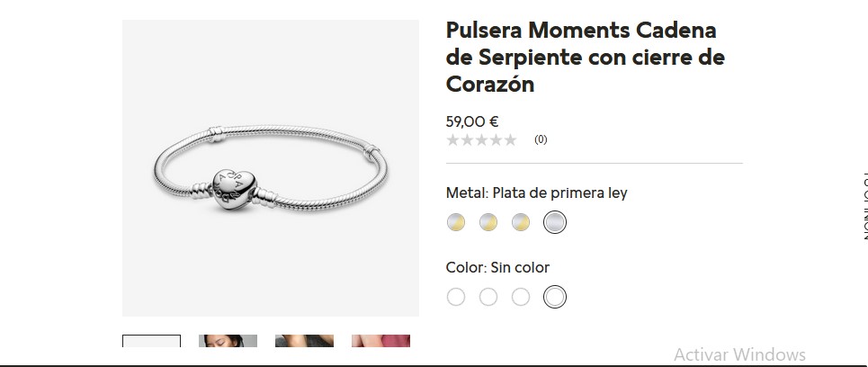Select the second Color option circle
The image size is (868, 367).
[488, 297]
